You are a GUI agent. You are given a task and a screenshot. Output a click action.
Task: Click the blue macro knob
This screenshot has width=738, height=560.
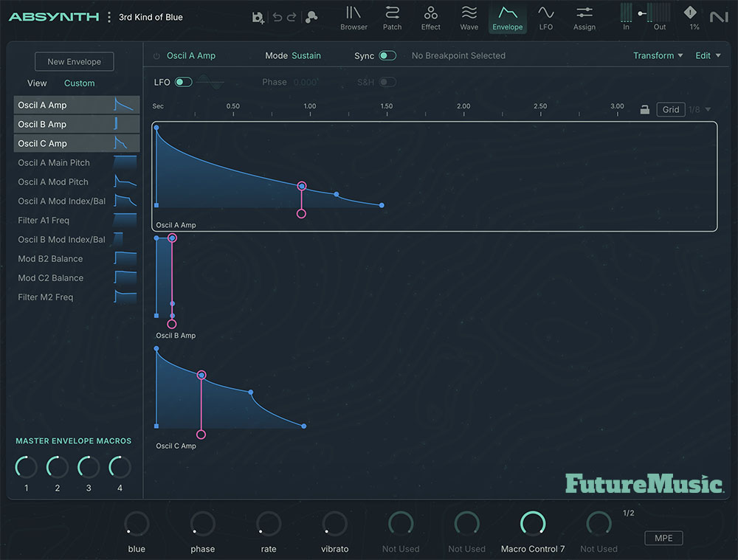coord(137,524)
